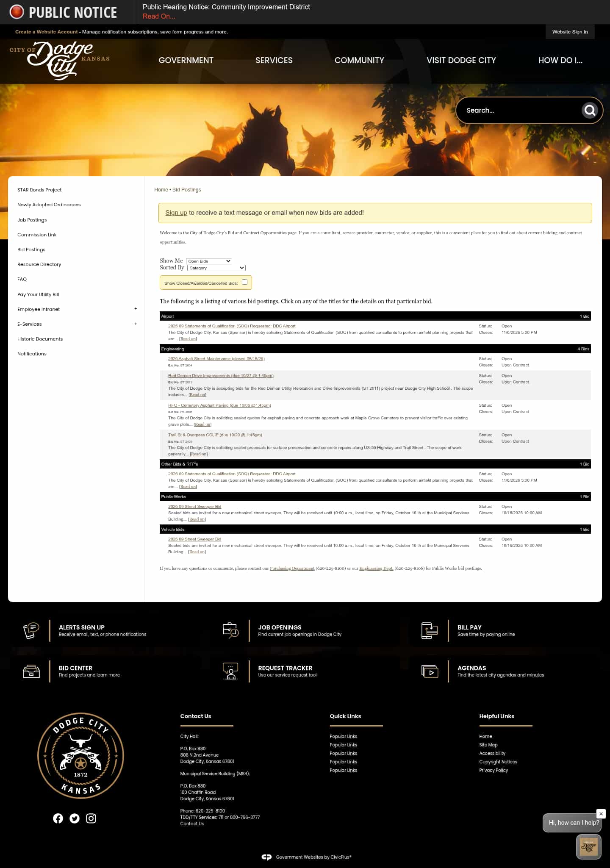Open Job Postings sidebar link
610x868 pixels.
click(32, 220)
